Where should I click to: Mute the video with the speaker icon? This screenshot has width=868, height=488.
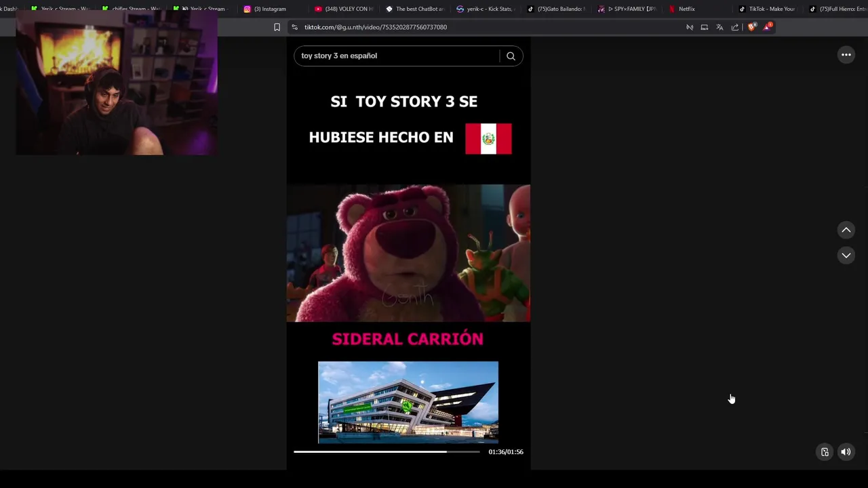pos(846,452)
